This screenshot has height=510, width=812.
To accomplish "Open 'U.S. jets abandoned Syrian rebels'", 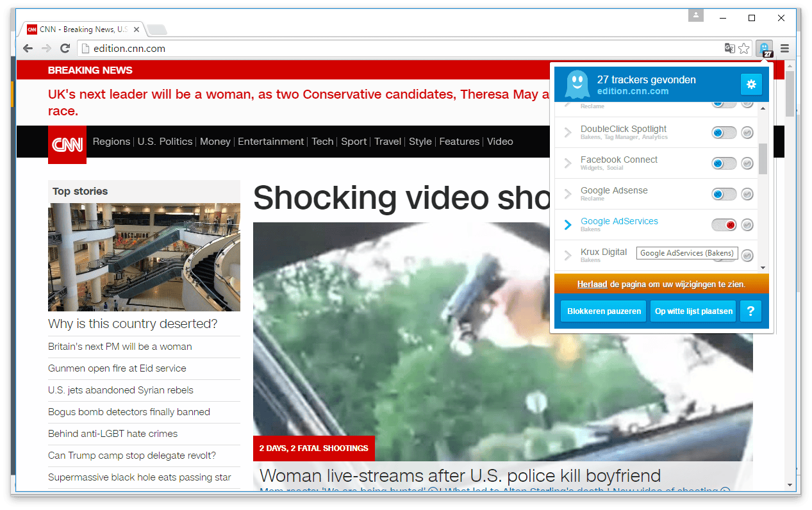I will [x=120, y=390].
